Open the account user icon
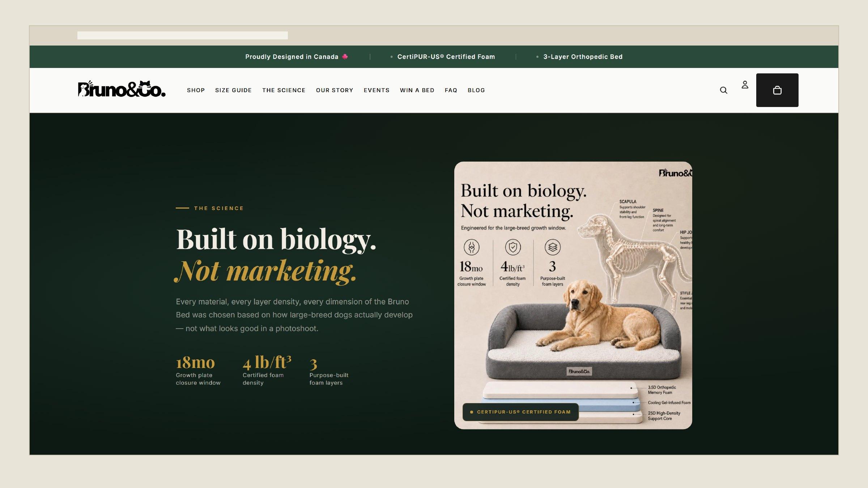This screenshot has height=488, width=868. click(x=745, y=85)
